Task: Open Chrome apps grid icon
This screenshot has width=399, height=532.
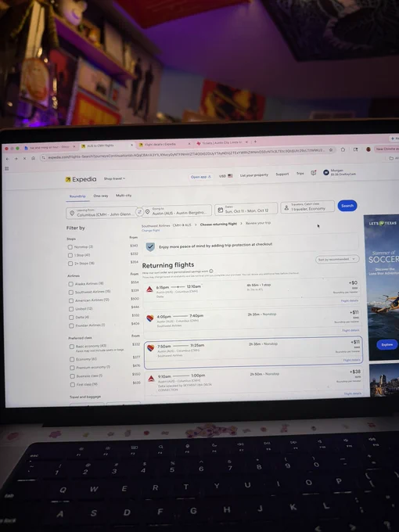Action: [x=7, y=169]
